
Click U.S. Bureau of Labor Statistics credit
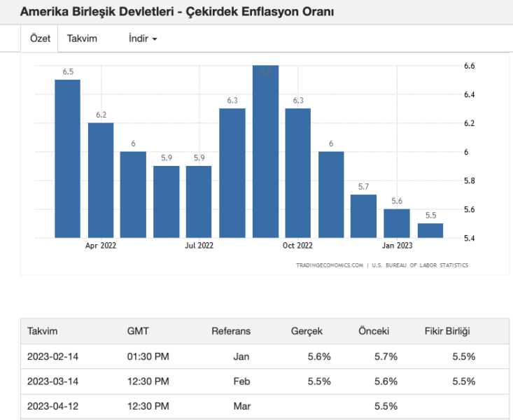click(x=420, y=265)
